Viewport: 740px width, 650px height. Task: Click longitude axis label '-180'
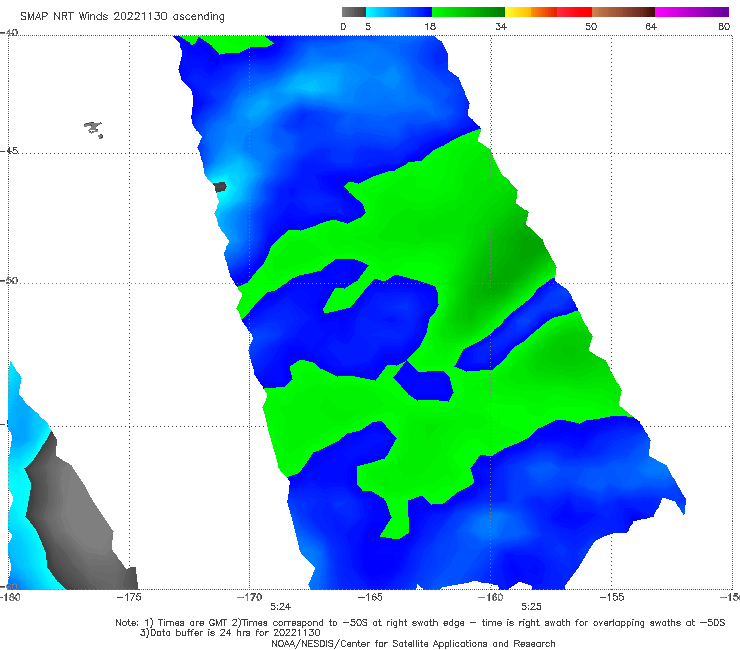[10, 597]
